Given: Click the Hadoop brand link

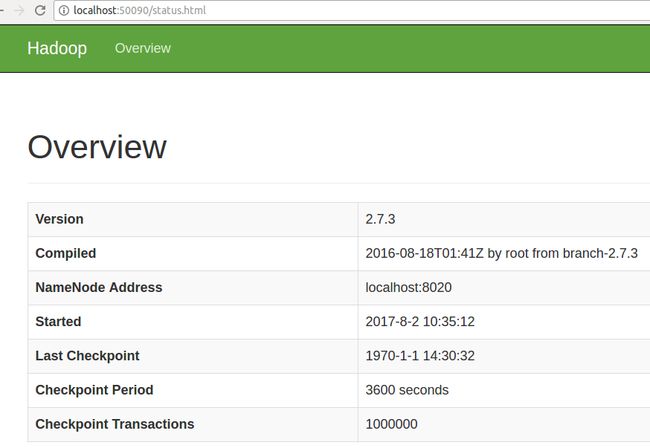Looking at the screenshot, I should [57, 48].
